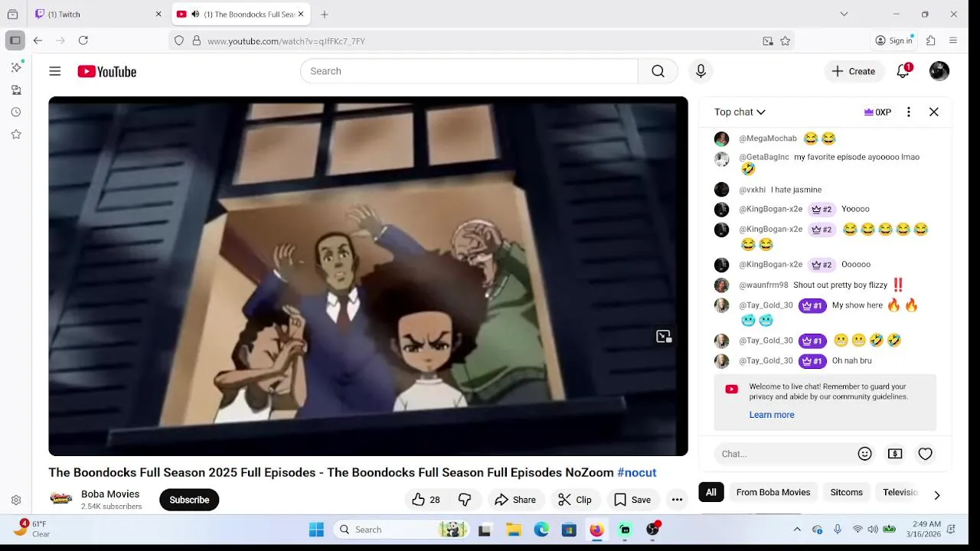Open Firefox application hamburger menu
Image resolution: width=980 pixels, height=551 pixels.
pos(953,41)
